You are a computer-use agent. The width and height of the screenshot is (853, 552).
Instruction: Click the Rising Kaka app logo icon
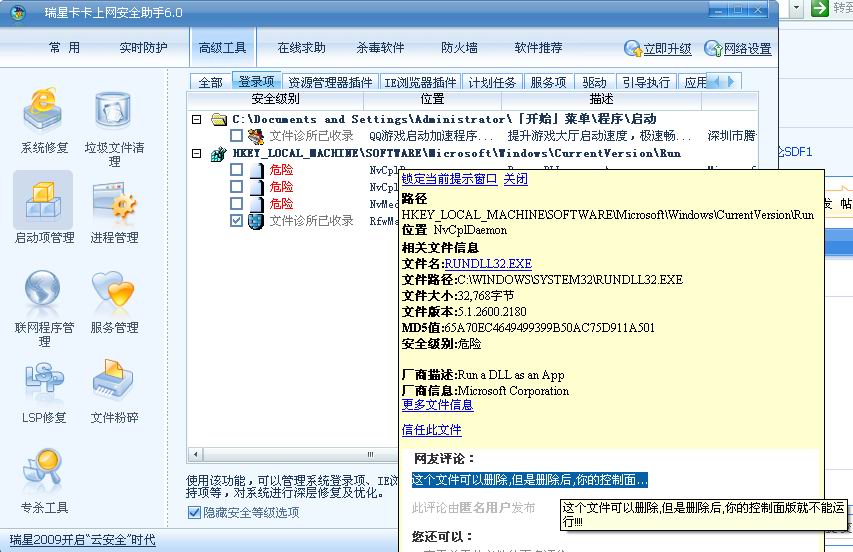click(17, 13)
